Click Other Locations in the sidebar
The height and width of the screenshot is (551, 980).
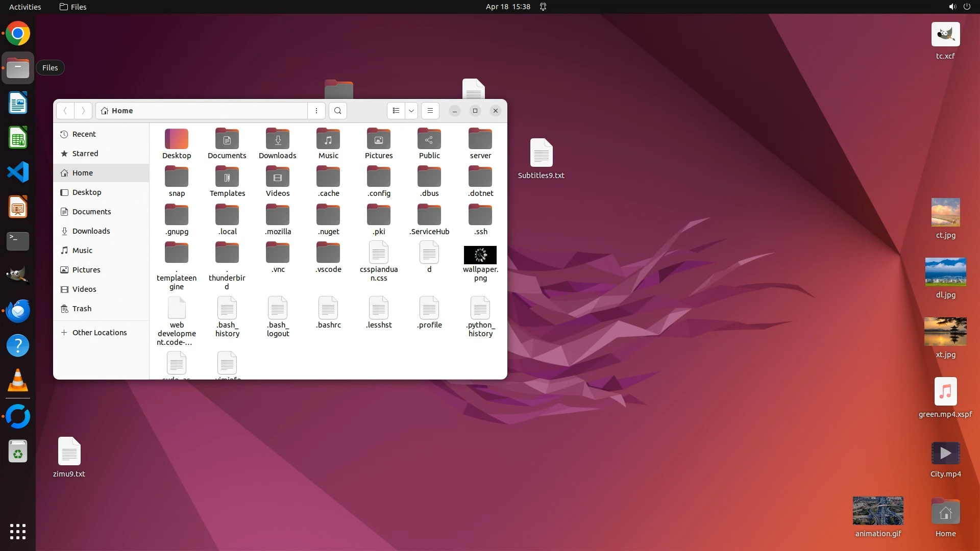(99, 333)
